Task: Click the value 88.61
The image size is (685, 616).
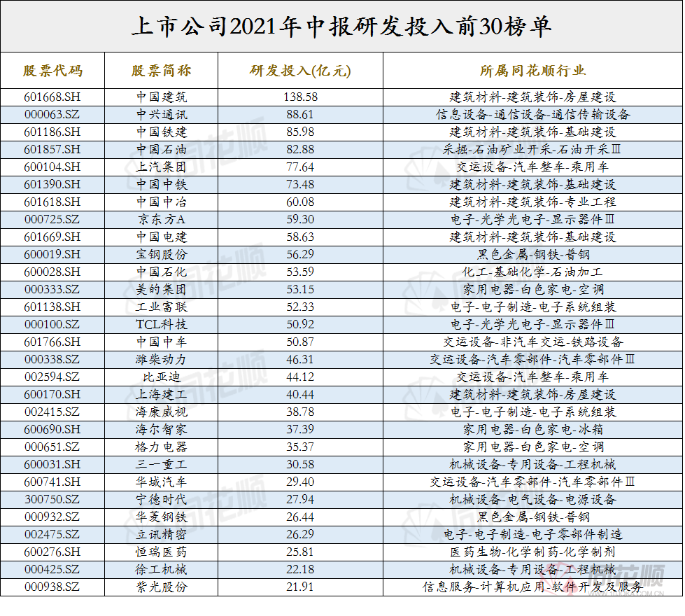Action: click(x=300, y=115)
